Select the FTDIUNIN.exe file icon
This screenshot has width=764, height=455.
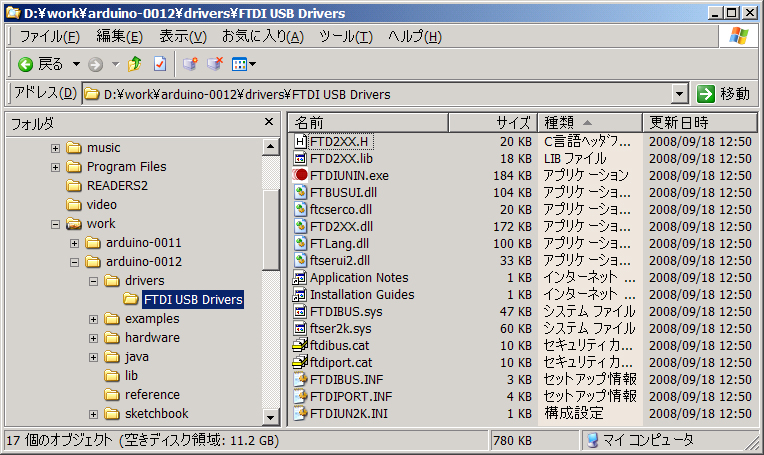[300, 175]
